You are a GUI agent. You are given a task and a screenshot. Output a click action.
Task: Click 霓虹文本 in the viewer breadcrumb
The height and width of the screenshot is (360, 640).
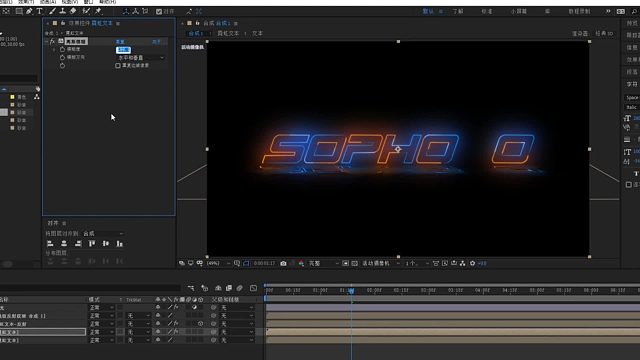(228, 33)
